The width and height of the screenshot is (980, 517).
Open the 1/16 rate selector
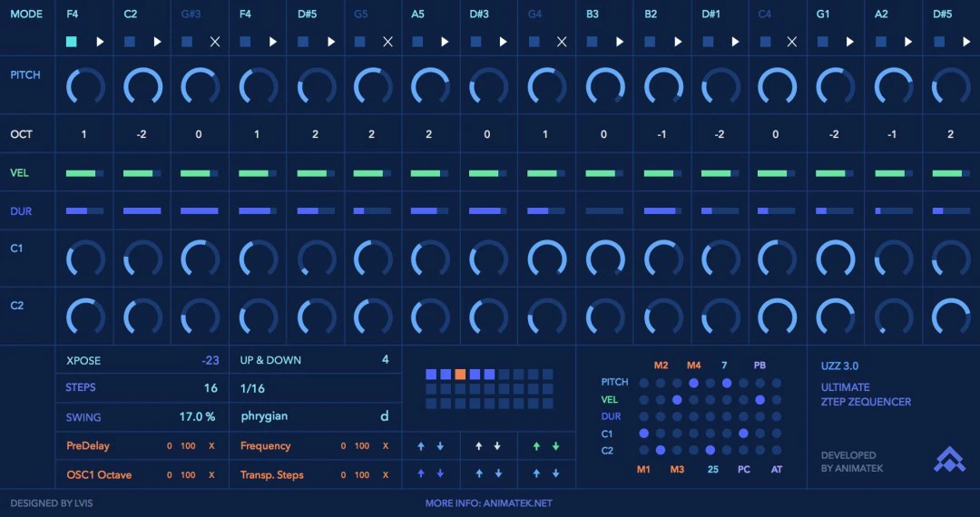252,388
